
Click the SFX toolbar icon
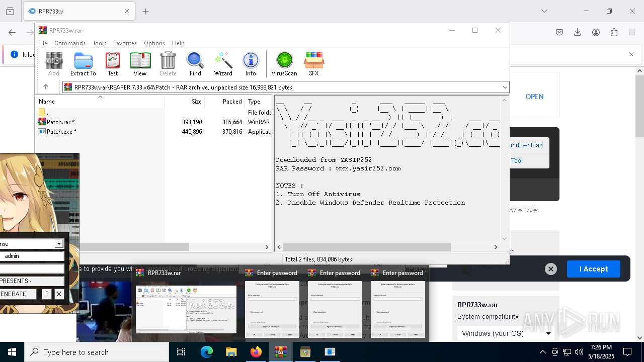[313, 64]
